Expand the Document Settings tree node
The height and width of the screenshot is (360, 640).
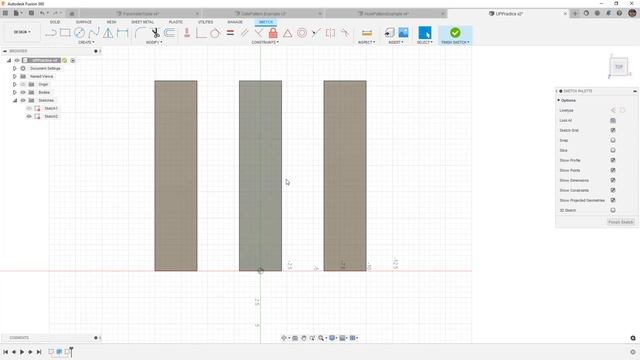[15, 69]
